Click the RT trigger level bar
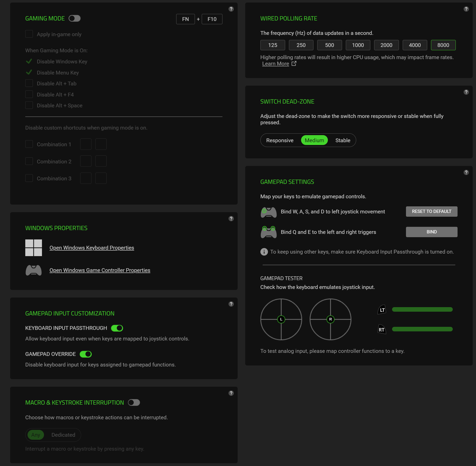The image size is (476, 466). 422,329
